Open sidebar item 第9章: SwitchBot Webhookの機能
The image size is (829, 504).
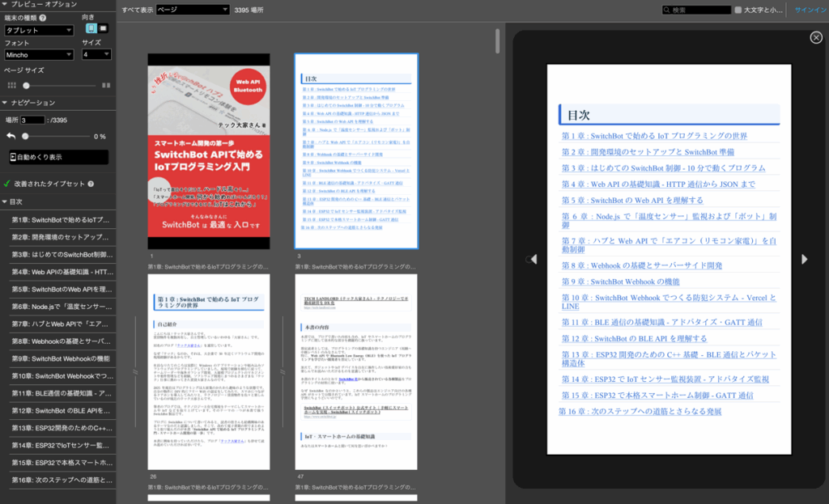(60, 358)
